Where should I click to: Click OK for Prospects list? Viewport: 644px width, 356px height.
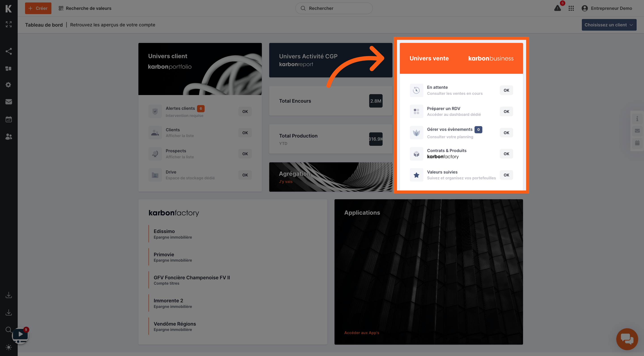(x=245, y=154)
